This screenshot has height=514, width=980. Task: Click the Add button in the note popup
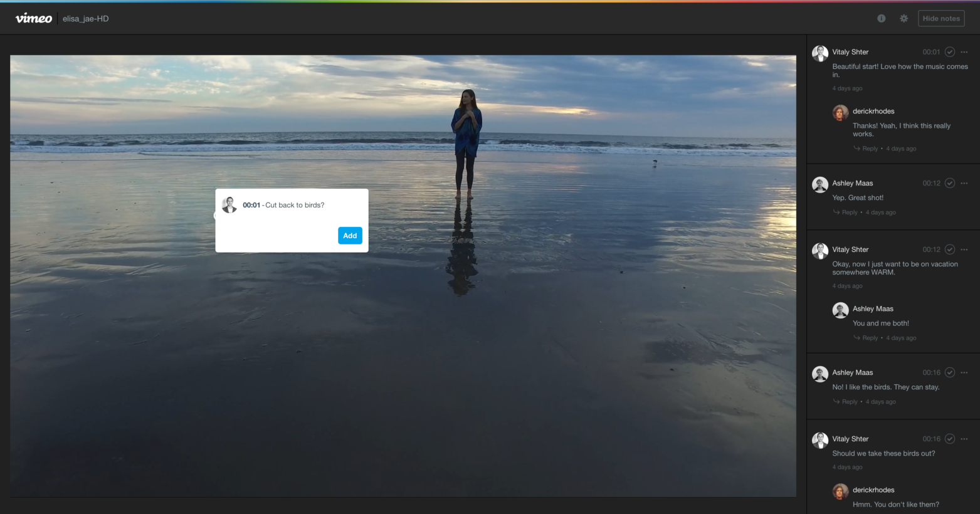350,236
